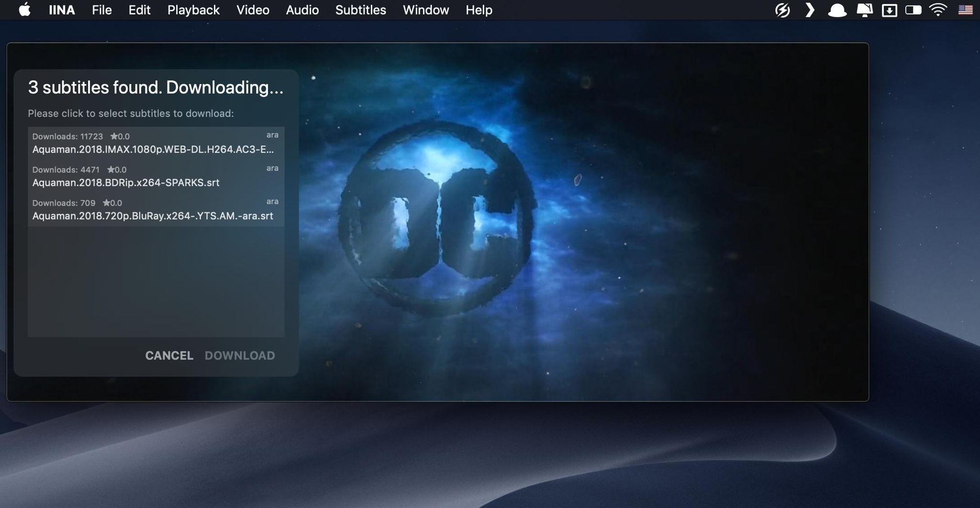Screen dimensions: 980x508
Task: Click the DC logo in the video
Action: (x=436, y=219)
